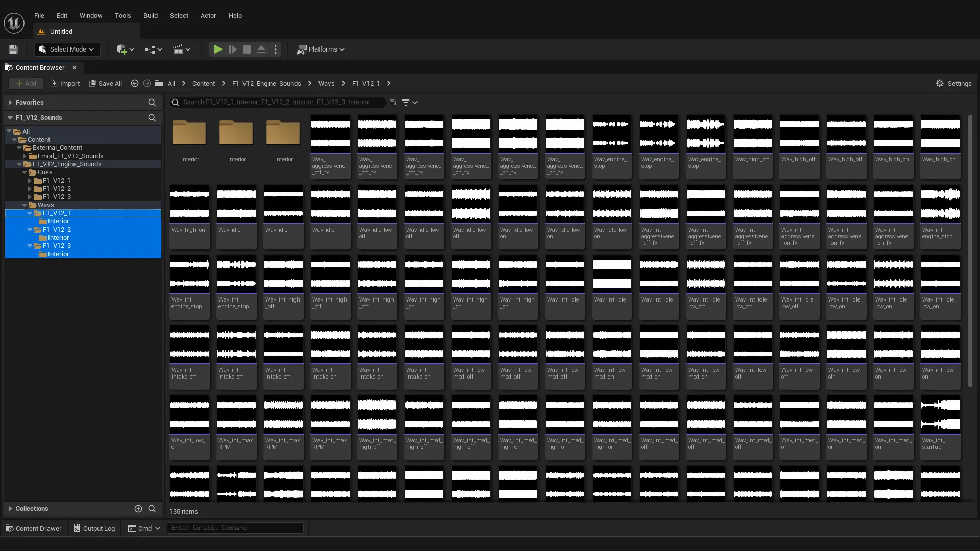Open the Blueprints toolbar dropdown

coord(153,49)
